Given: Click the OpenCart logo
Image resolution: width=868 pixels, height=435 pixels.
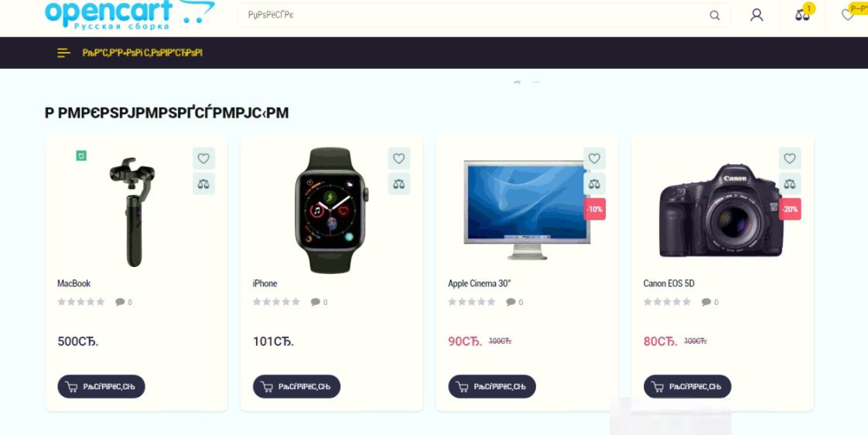Looking at the screenshot, I should (129, 15).
